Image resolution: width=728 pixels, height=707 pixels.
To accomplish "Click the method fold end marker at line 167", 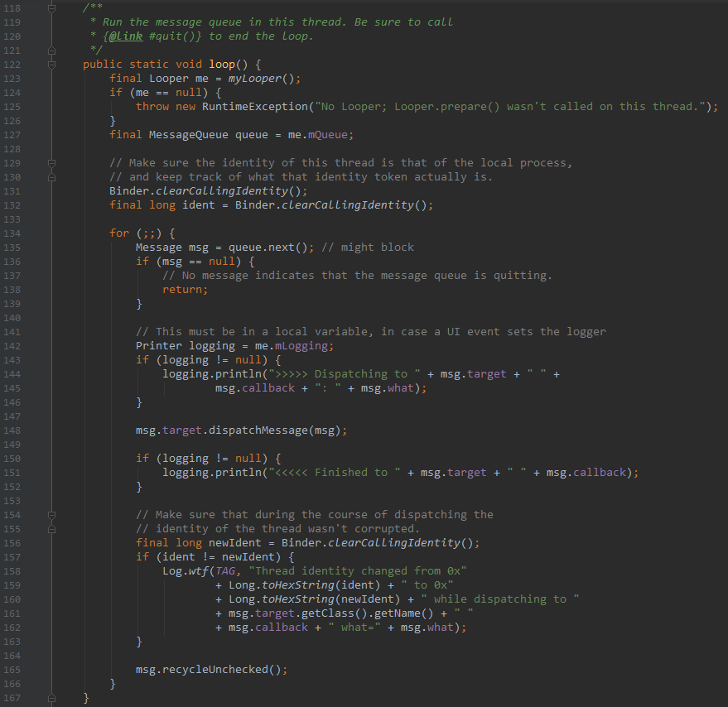I will [x=52, y=698].
